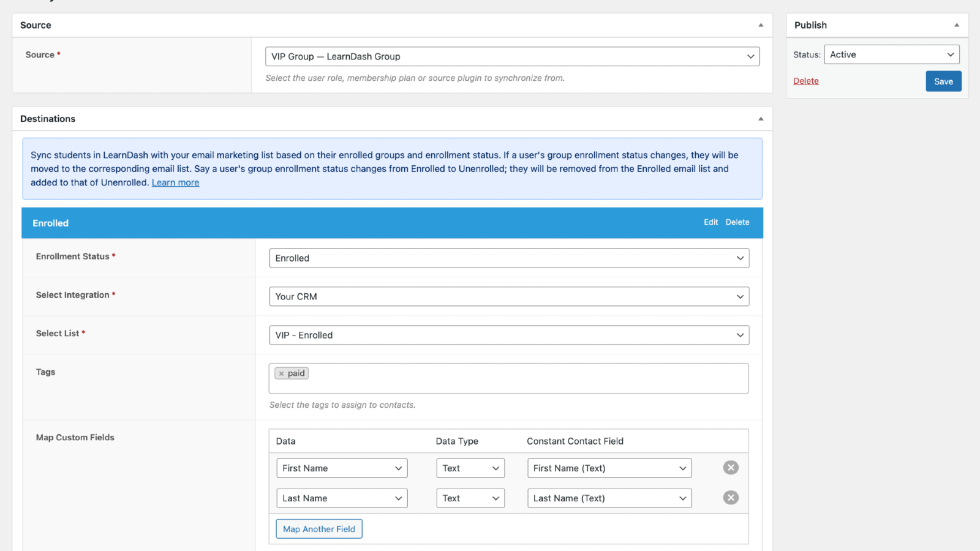Open the Enrollment Status dropdown
Screen dimensions: 980x551
(508, 258)
